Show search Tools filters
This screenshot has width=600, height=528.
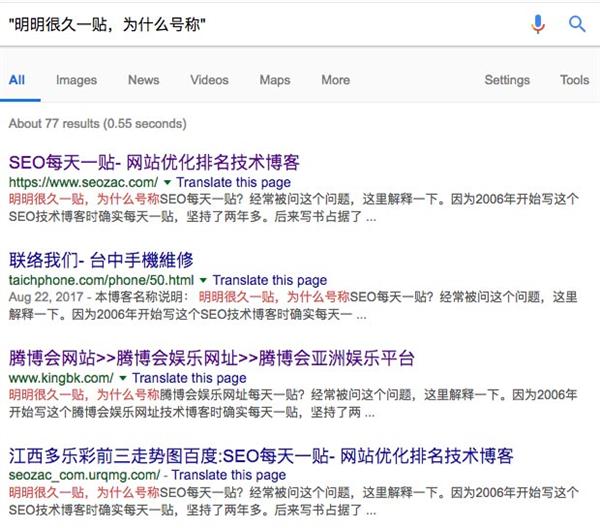coord(574,80)
